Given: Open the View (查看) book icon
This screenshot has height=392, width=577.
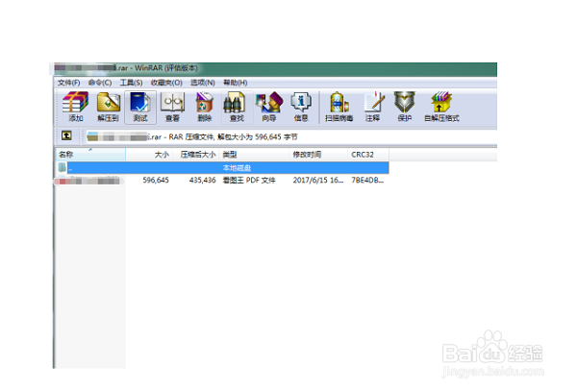Looking at the screenshot, I should (172, 107).
